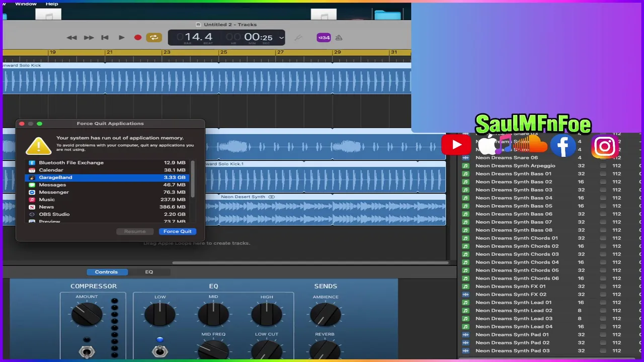Click the Rewind transport button
The image size is (644, 362).
tap(72, 38)
